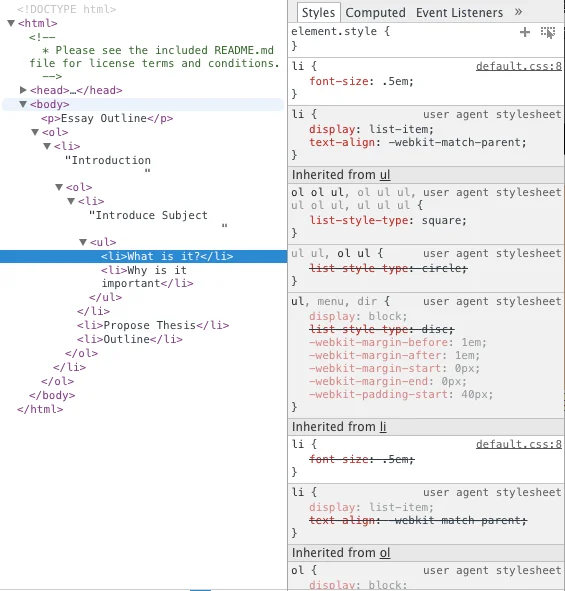
Task: Collapse the li containing Introduce Subject
Action: [x=71, y=201]
